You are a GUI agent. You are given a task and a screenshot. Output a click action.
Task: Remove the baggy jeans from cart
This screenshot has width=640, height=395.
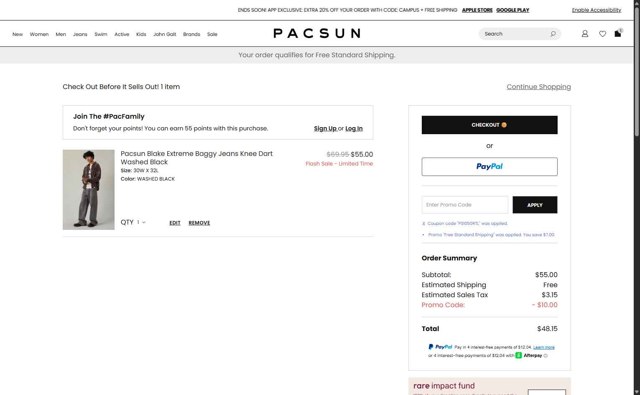[199, 223]
